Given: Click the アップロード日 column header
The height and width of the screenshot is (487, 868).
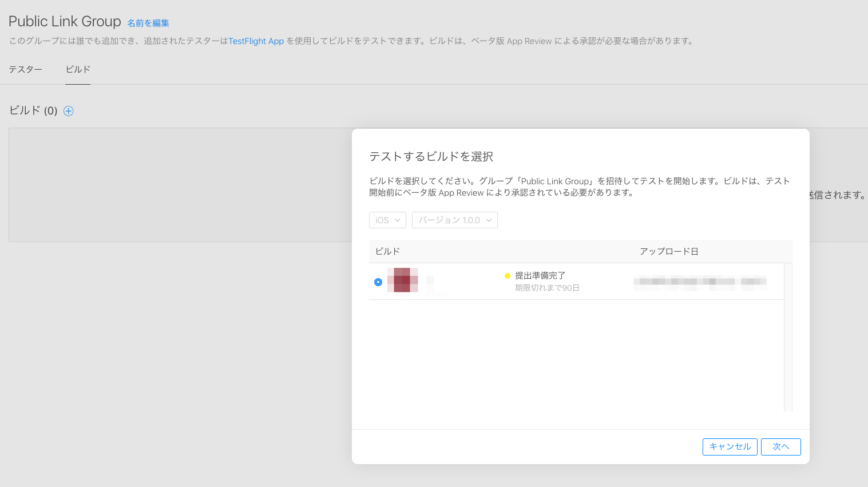Looking at the screenshot, I should (x=669, y=251).
